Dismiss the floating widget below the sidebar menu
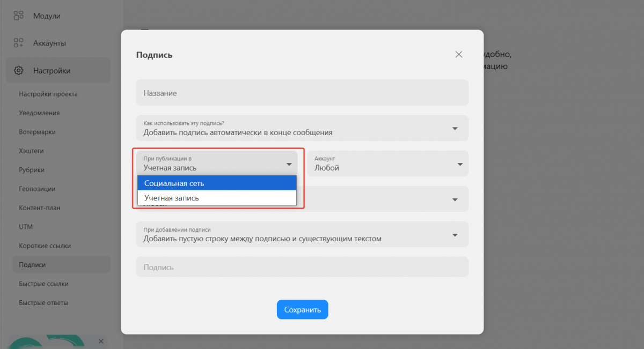 tap(101, 341)
